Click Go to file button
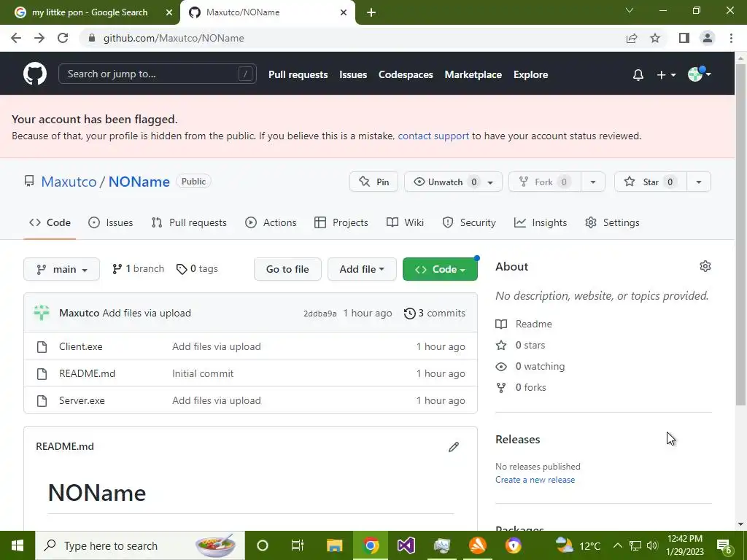Screen dimensions: 747x560 pyautogui.click(x=287, y=269)
